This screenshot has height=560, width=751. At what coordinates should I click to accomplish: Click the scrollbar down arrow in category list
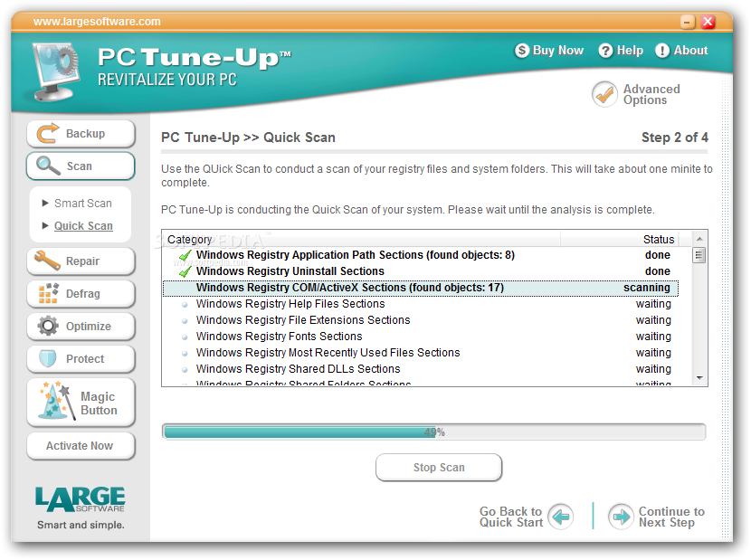(699, 378)
